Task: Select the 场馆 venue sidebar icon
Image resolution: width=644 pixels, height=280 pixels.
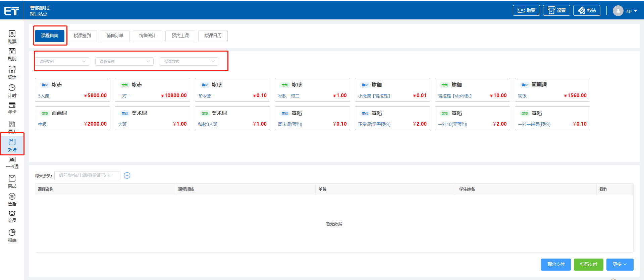Action: [12, 72]
